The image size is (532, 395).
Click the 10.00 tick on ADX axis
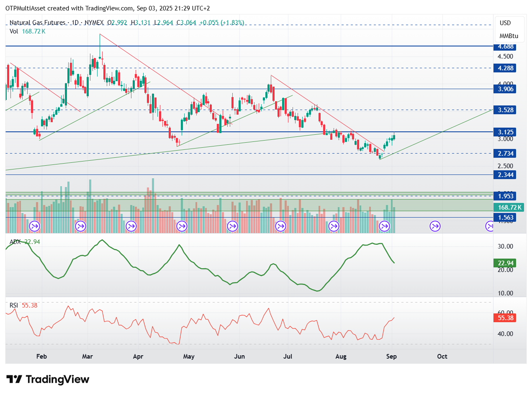(505, 293)
